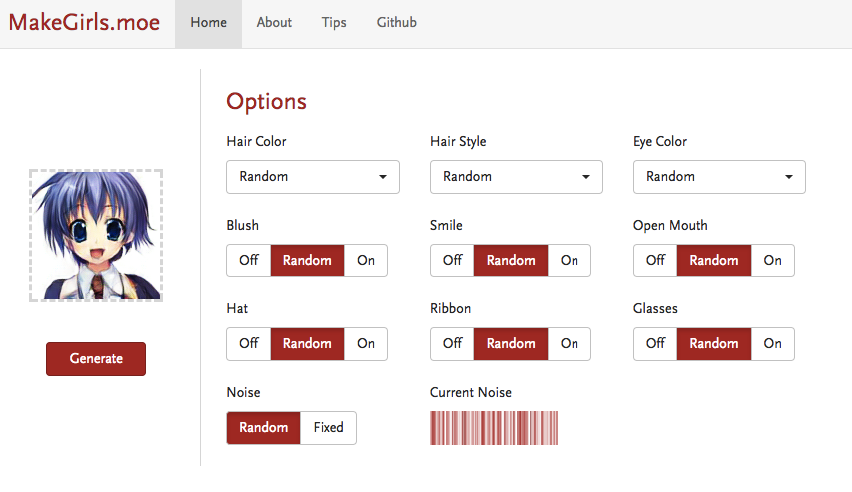
Task: Expand the Eye Color dropdown
Action: click(719, 177)
